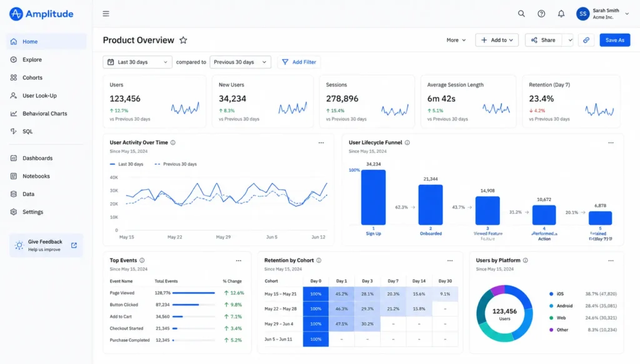
Task: Click the SS user avatar
Action: pyautogui.click(x=582, y=14)
